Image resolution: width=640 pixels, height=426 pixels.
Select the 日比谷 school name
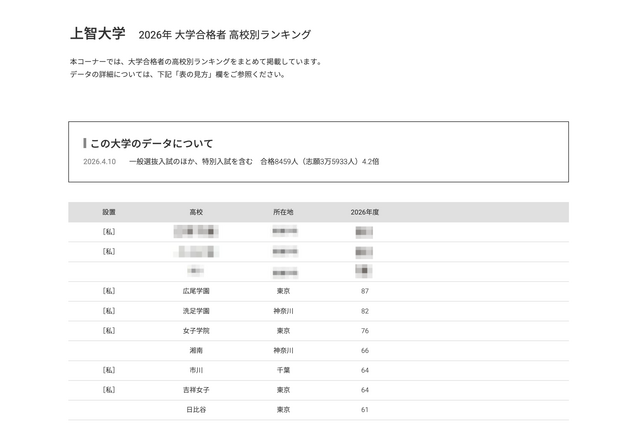tap(196, 409)
